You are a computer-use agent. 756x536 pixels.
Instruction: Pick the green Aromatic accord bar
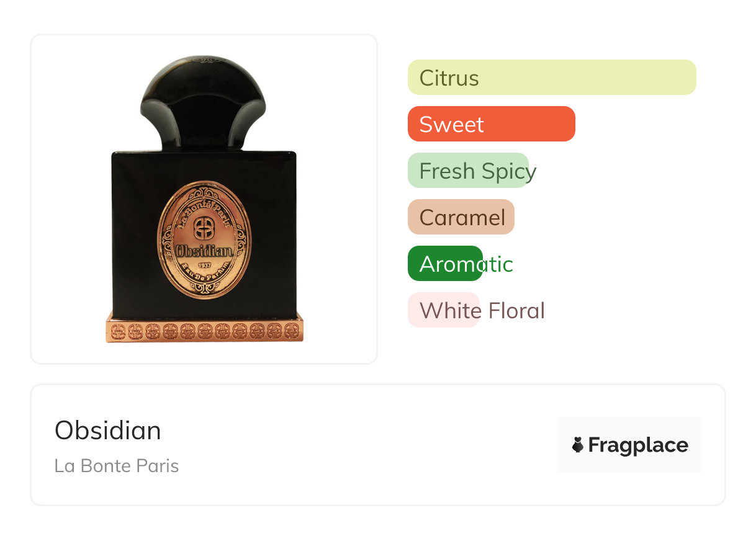[445, 264]
